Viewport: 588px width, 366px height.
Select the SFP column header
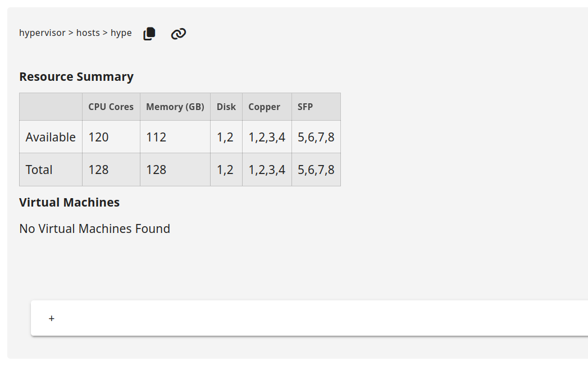(306, 107)
